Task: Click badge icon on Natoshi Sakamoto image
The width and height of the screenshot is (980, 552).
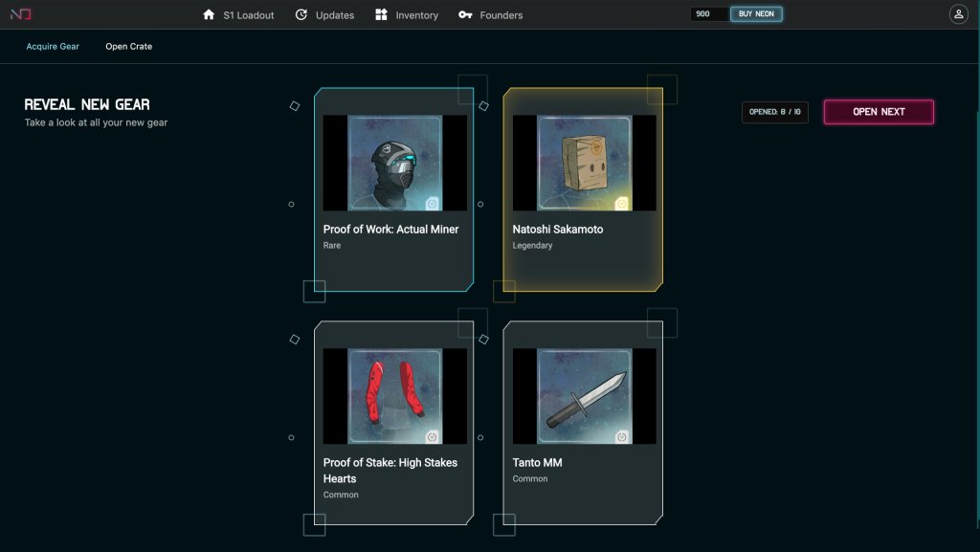Action: [622, 204]
